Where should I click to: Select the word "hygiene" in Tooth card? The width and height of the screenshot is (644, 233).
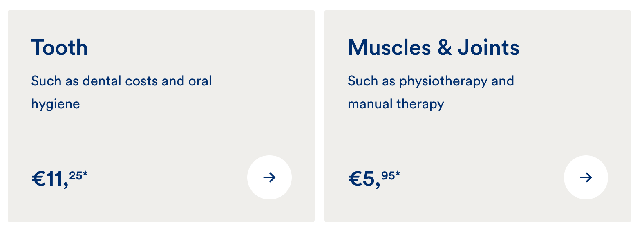(x=56, y=104)
